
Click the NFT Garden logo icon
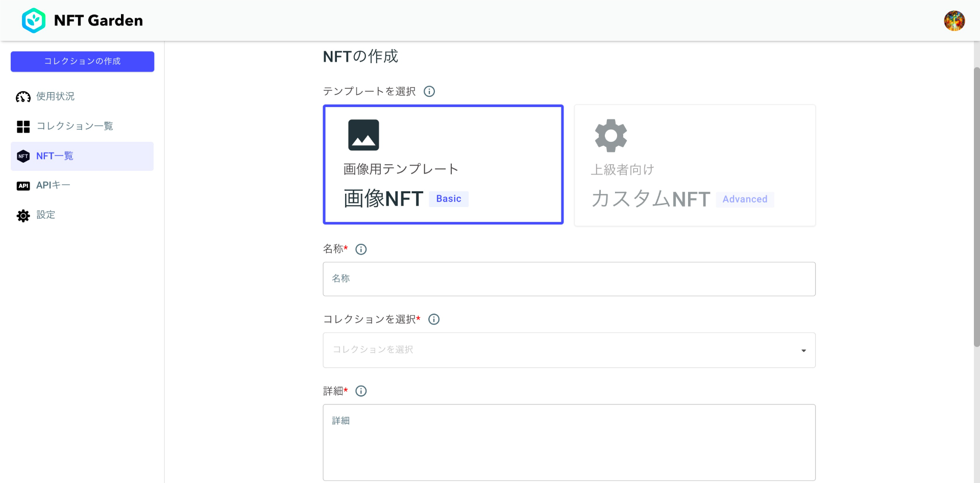coord(34,20)
